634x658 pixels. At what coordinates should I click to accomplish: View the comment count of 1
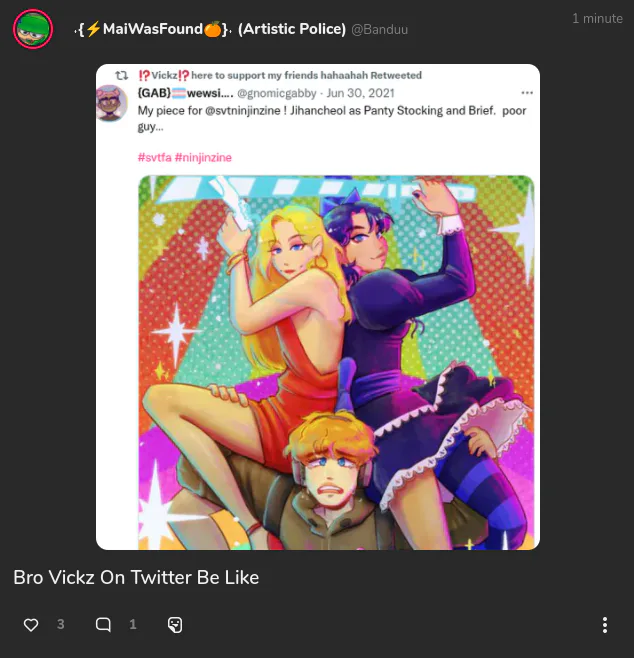click(x=133, y=625)
